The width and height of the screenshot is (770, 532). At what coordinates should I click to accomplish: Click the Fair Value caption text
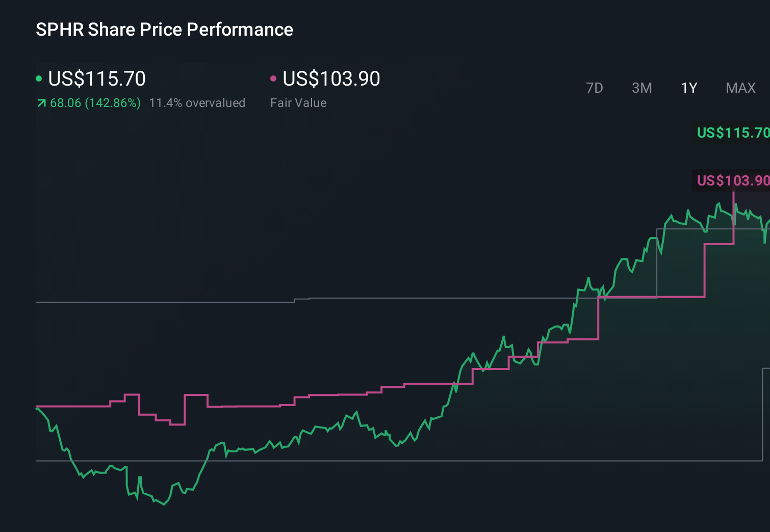tap(298, 102)
